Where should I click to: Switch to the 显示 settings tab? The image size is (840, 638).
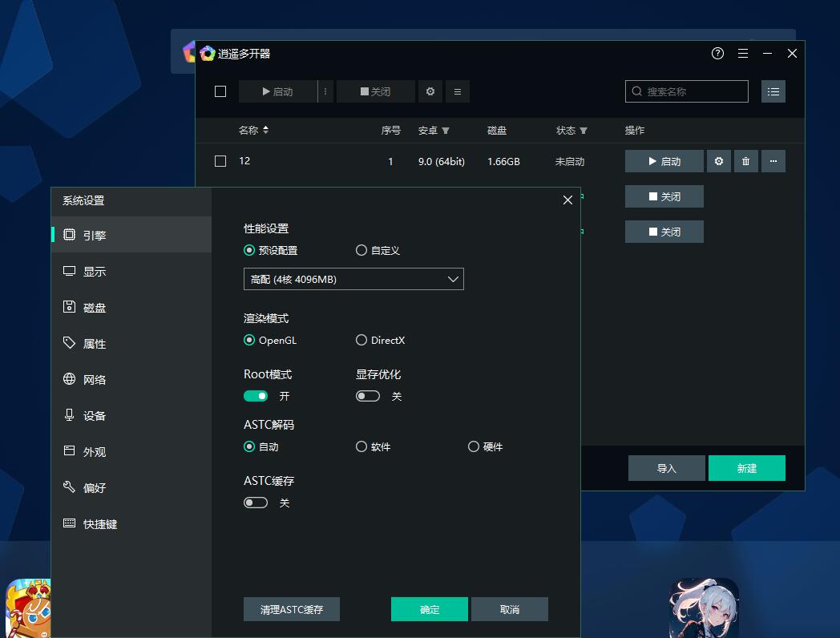pyautogui.click(x=95, y=272)
